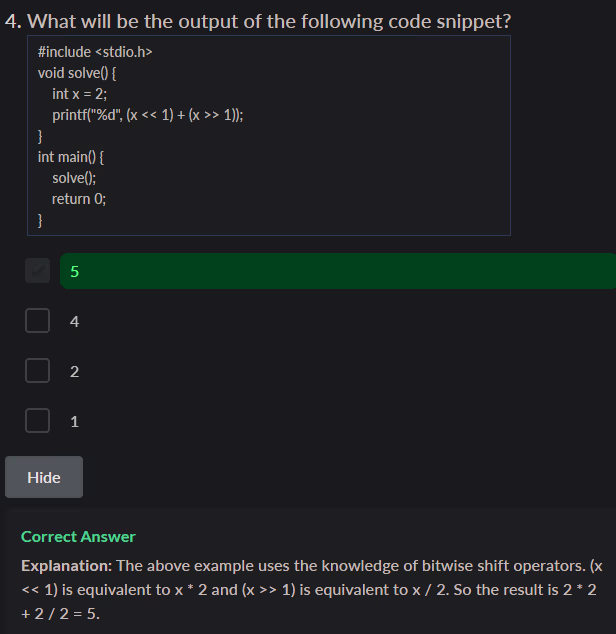The height and width of the screenshot is (634, 616).
Task: Click the question 4 heading text
Action: (258, 22)
